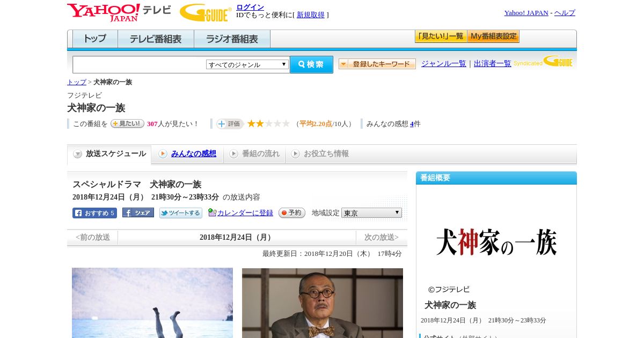The image size is (644, 338).
Task: Open the トップ navigation tab
Action: [95, 39]
